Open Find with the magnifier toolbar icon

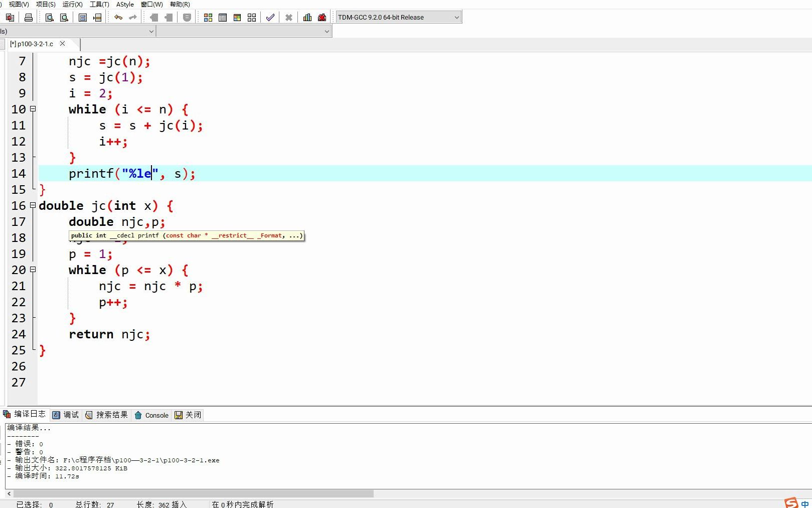click(x=49, y=18)
